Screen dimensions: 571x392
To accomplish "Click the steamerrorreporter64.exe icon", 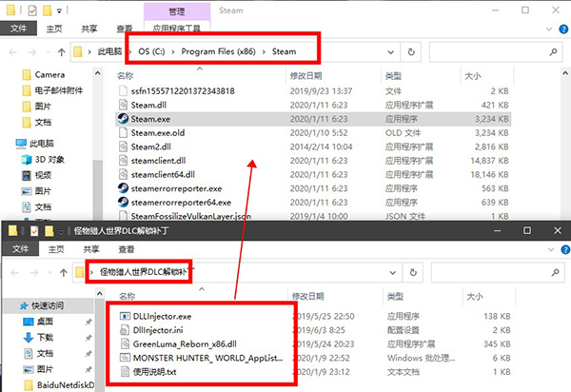I will (x=123, y=202).
